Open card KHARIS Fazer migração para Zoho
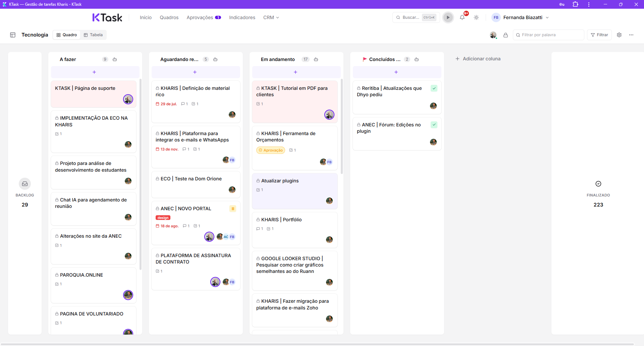This screenshot has height=346, width=644. [295, 310]
